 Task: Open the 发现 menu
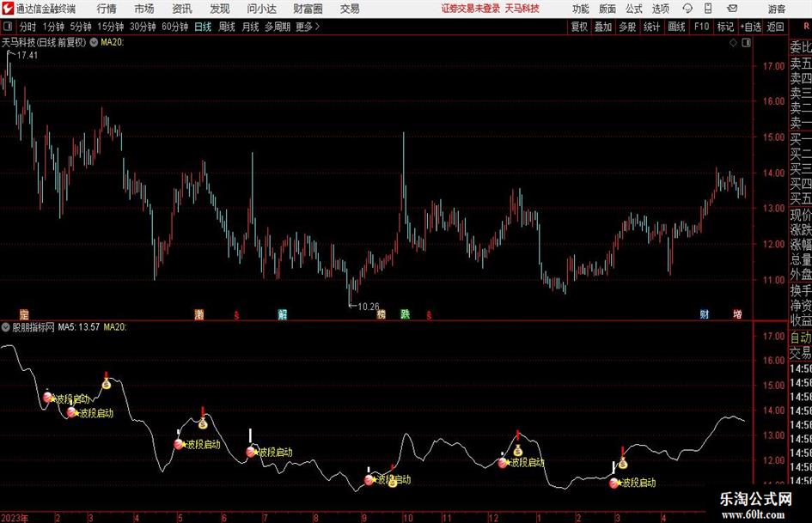220,9
